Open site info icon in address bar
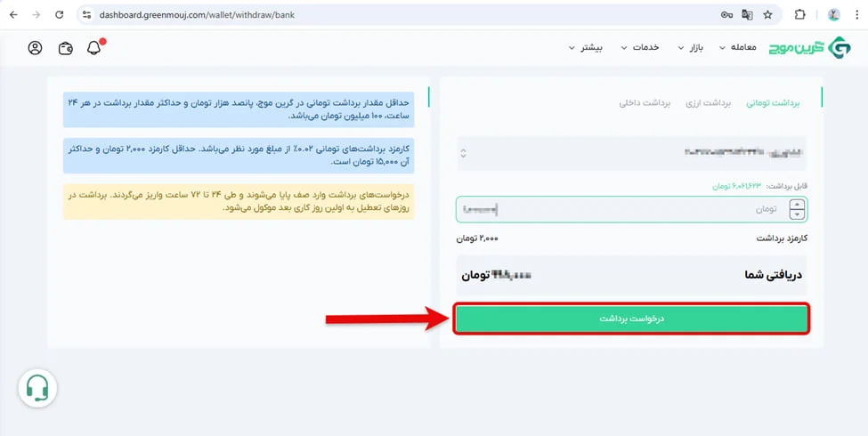868x436 pixels. click(x=86, y=15)
